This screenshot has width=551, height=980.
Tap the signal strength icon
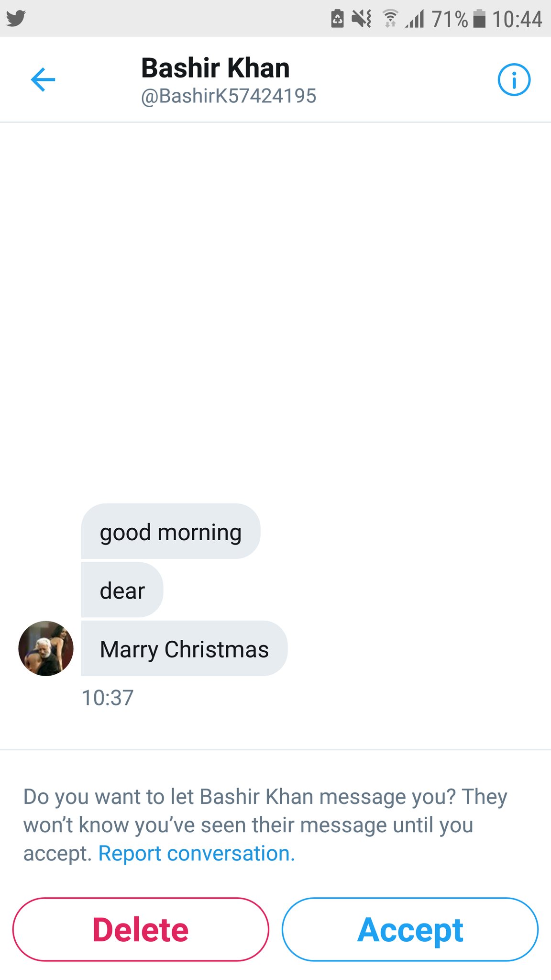coord(415,19)
